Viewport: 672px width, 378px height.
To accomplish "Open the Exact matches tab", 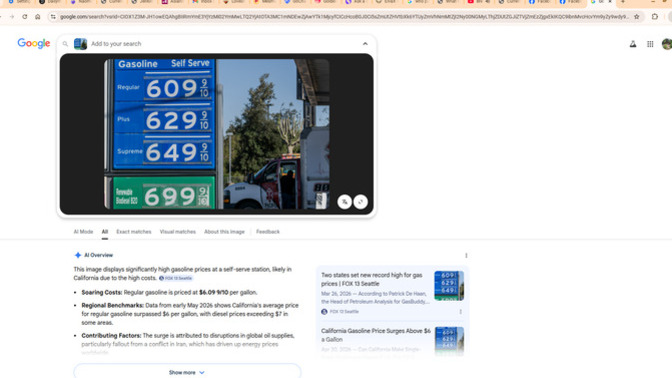I will click(134, 232).
